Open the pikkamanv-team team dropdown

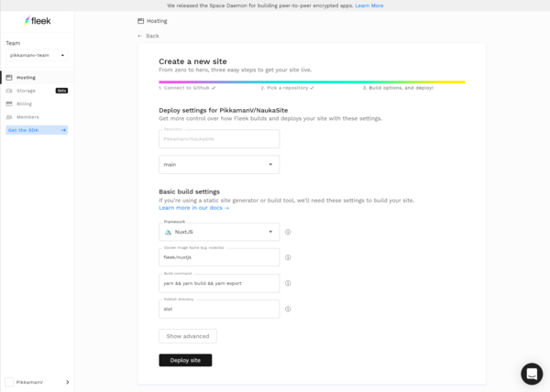coord(37,55)
